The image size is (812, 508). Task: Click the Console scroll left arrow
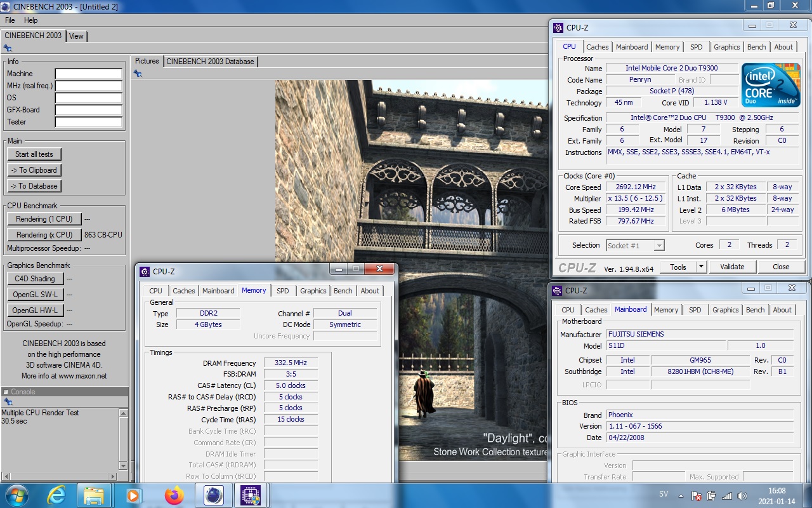pyautogui.click(x=6, y=476)
